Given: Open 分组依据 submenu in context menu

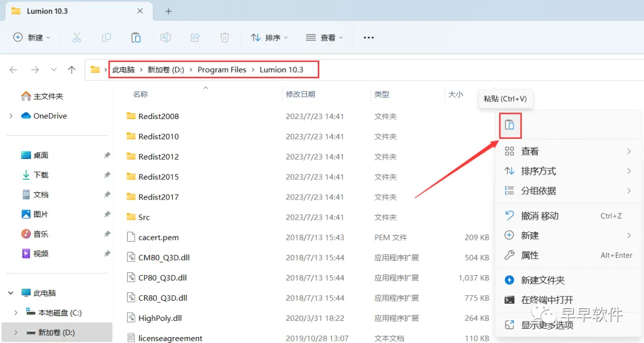Looking at the screenshot, I should 568,191.
